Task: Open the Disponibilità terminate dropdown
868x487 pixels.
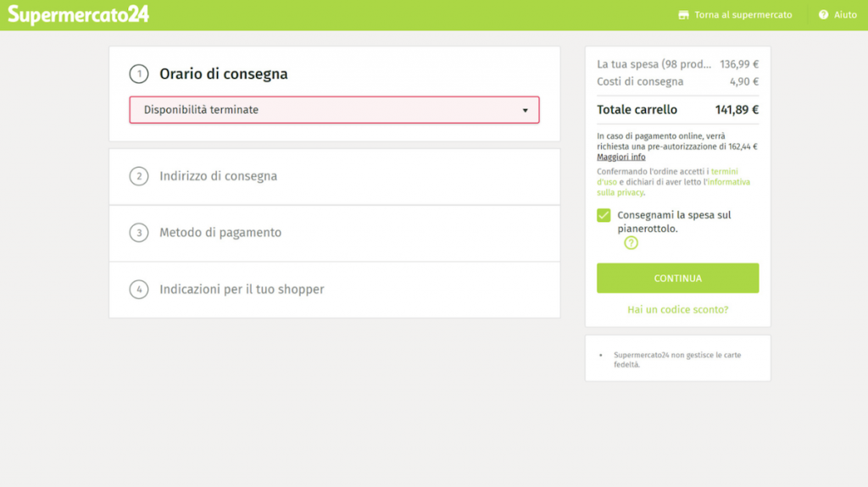Action: [x=334, y=110]
